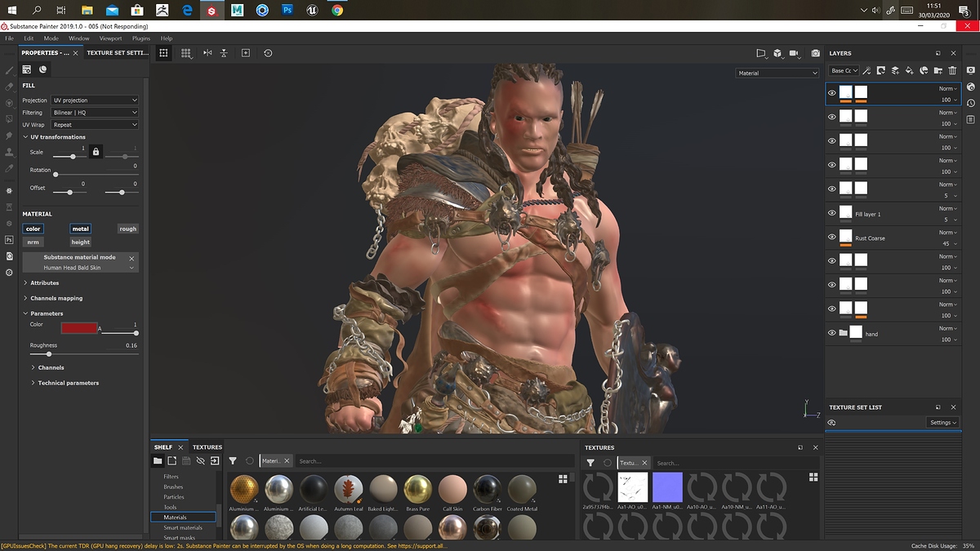Viewport: 980px width, 551px height.
Task: Click the viewport camera screenshot icon
Action: (815, 53)
